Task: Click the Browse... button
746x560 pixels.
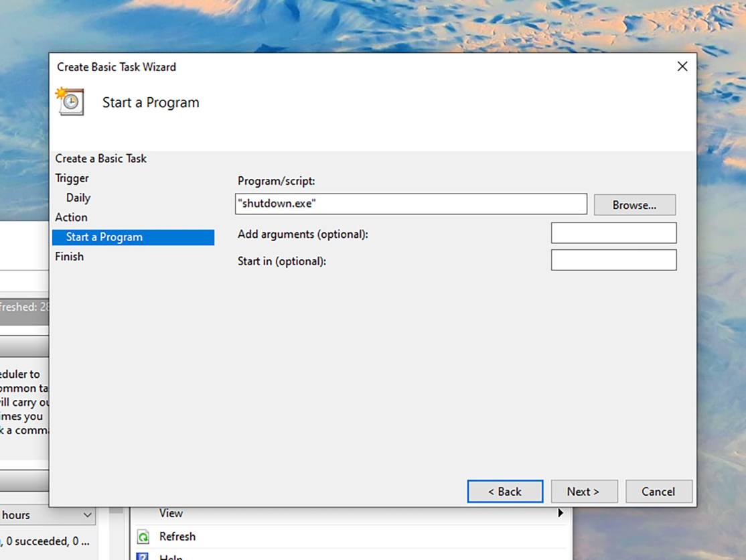Action: [634, 205]
